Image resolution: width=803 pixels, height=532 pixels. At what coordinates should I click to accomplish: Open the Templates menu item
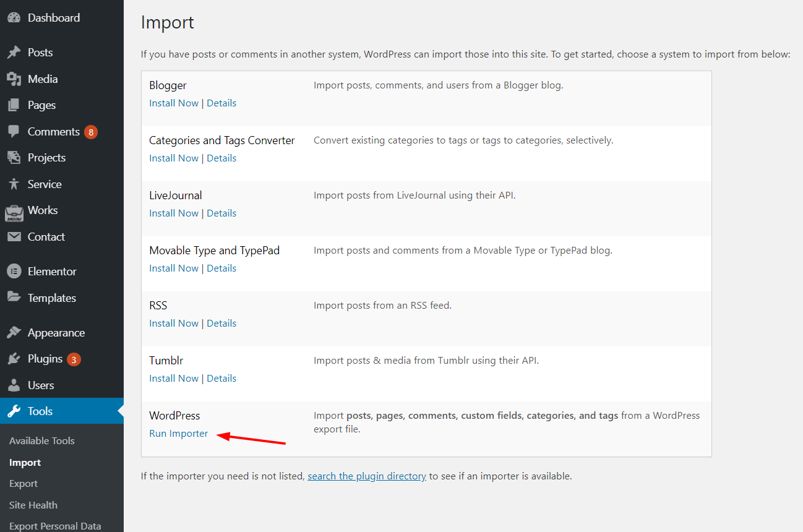coord(51,298)
